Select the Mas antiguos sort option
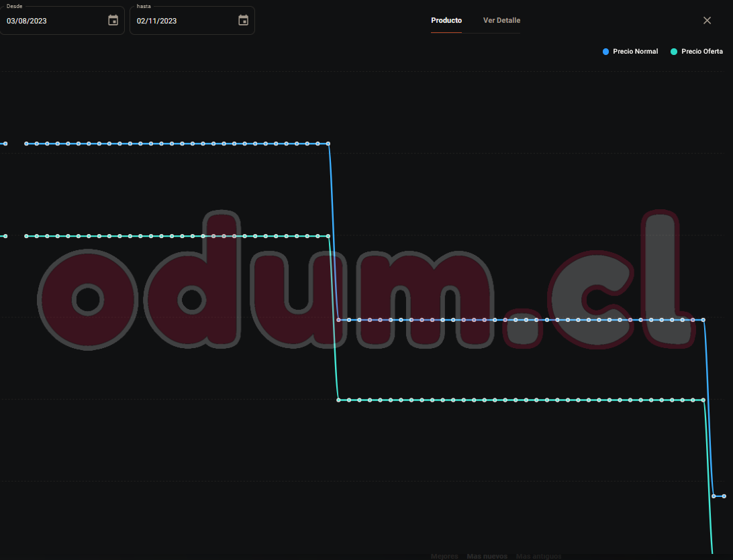 pyautogui.click(x=538, y=557)
